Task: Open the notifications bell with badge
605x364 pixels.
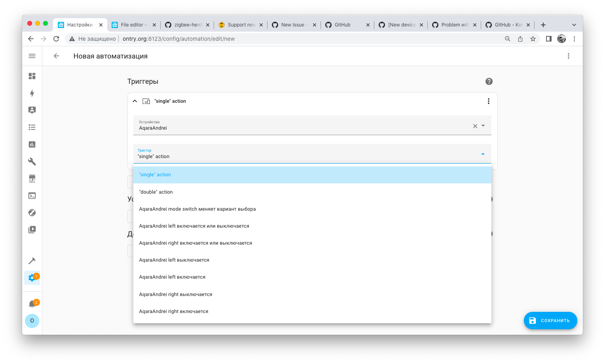Action: pos(32,304)
